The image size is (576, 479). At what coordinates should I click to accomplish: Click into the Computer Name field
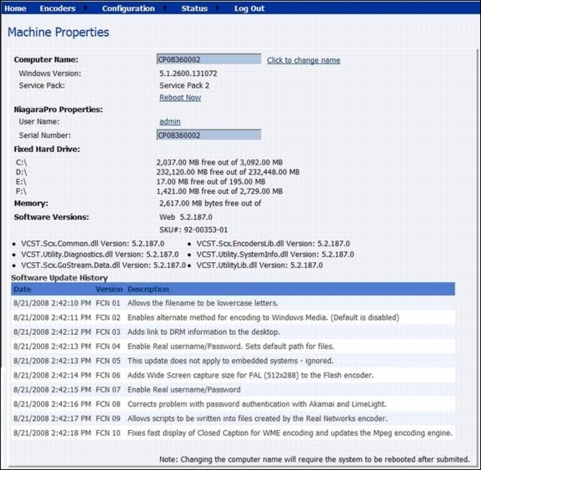pos(209,60)
